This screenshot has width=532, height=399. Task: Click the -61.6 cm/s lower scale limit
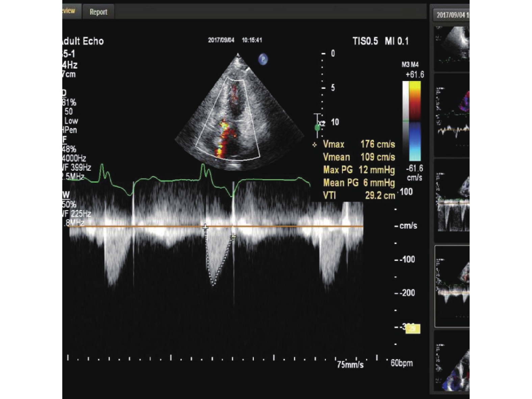tap(414, 173)
